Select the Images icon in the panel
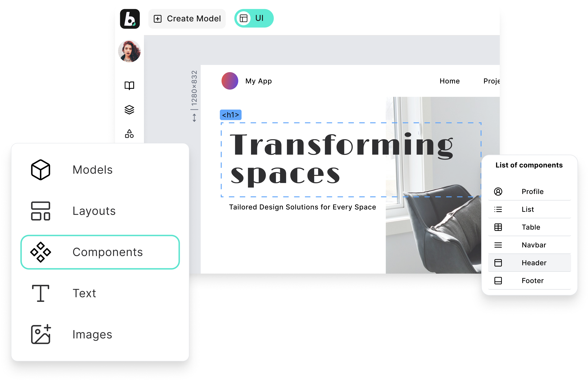 tap(40, 334)
